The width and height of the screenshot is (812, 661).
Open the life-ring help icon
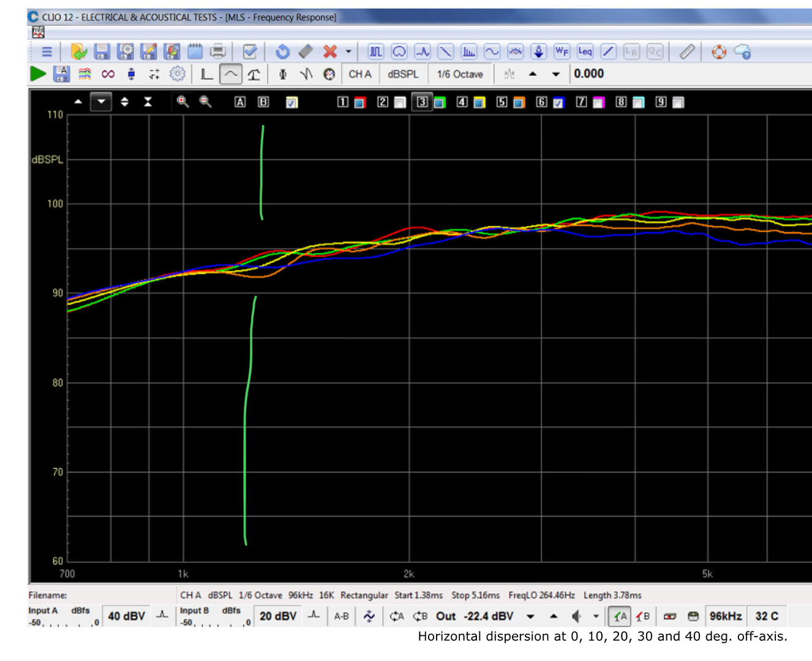[x=719, y=52]
